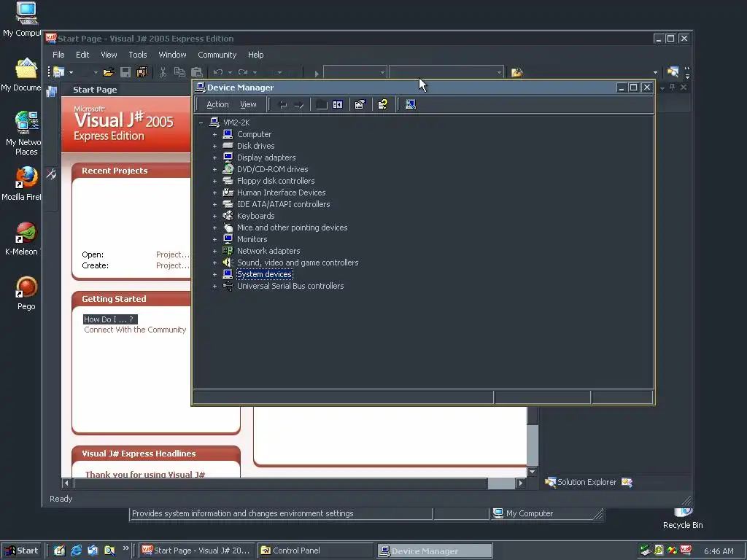The image size is (747, 560).
Task: Click the Up one level folder icon in Device Manager
Action: [x=322, y=104]
